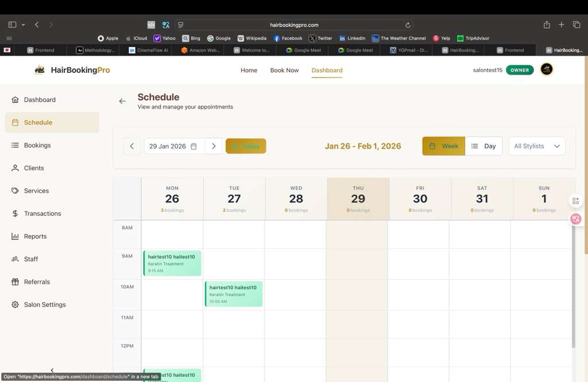Collapse the sidebar with bottom chevron

tap(52, 371)
